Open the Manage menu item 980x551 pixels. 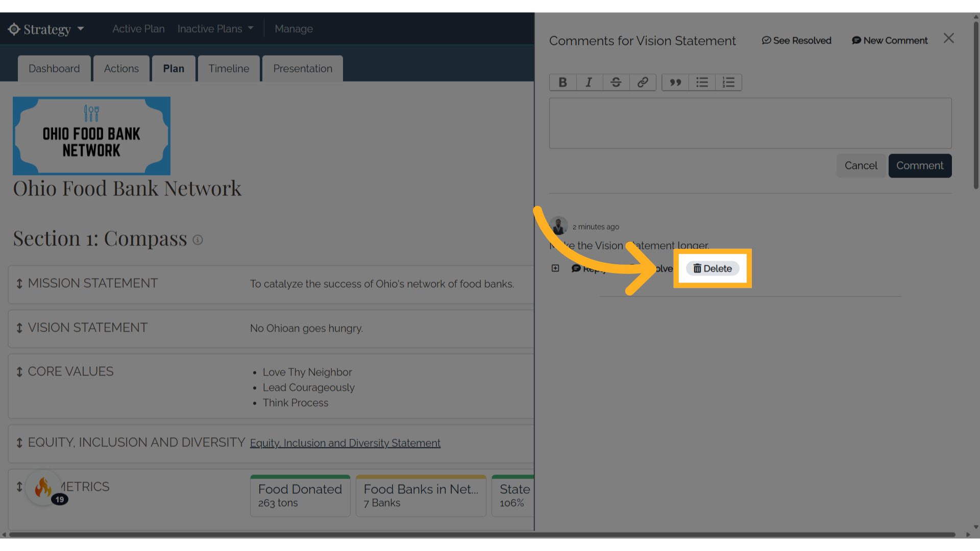point(293,29)
